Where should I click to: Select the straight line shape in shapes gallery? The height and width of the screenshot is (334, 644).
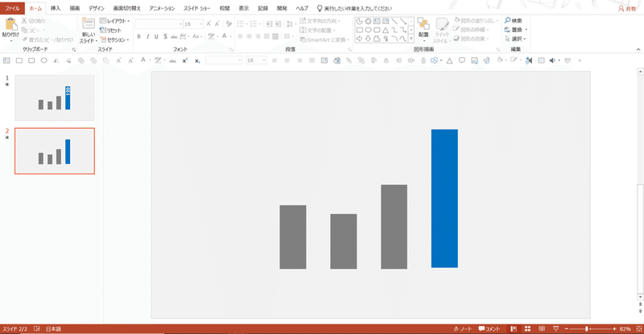[394, 22]
